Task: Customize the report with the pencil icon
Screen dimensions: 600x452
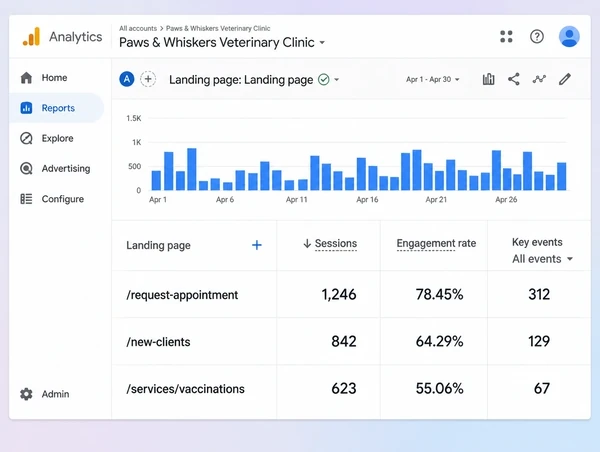Action: tap(565, 79)
